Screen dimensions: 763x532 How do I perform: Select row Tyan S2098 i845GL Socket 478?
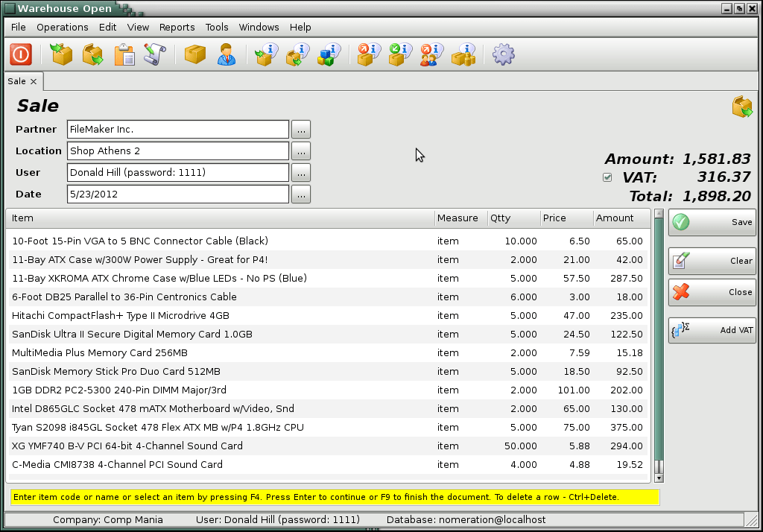tap(328, 428)
